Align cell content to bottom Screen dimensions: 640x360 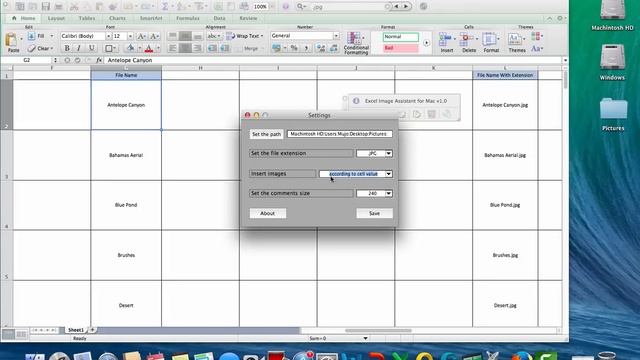coord(198,36)
